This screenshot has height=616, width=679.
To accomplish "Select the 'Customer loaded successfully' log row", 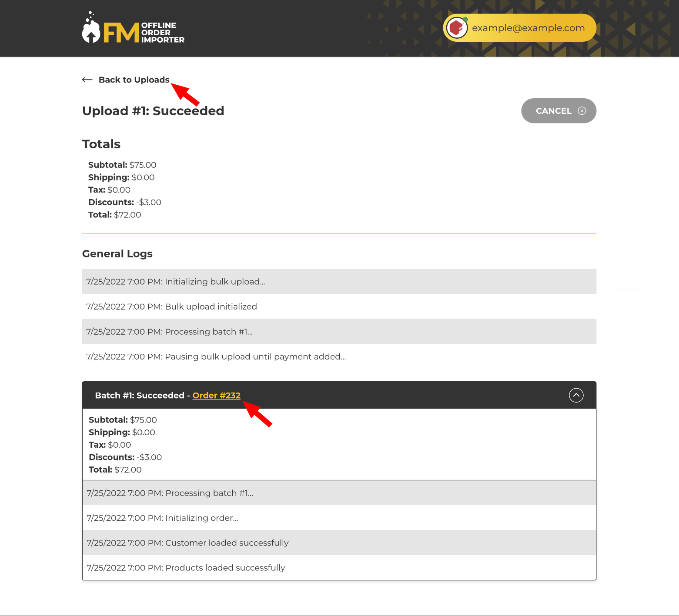I will pos(339,543).
